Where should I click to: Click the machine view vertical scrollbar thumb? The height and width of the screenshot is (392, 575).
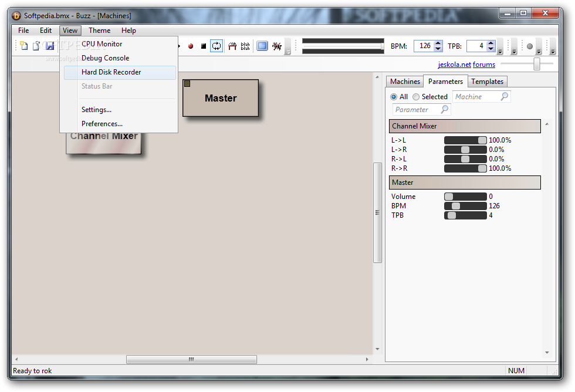(377, 212)
